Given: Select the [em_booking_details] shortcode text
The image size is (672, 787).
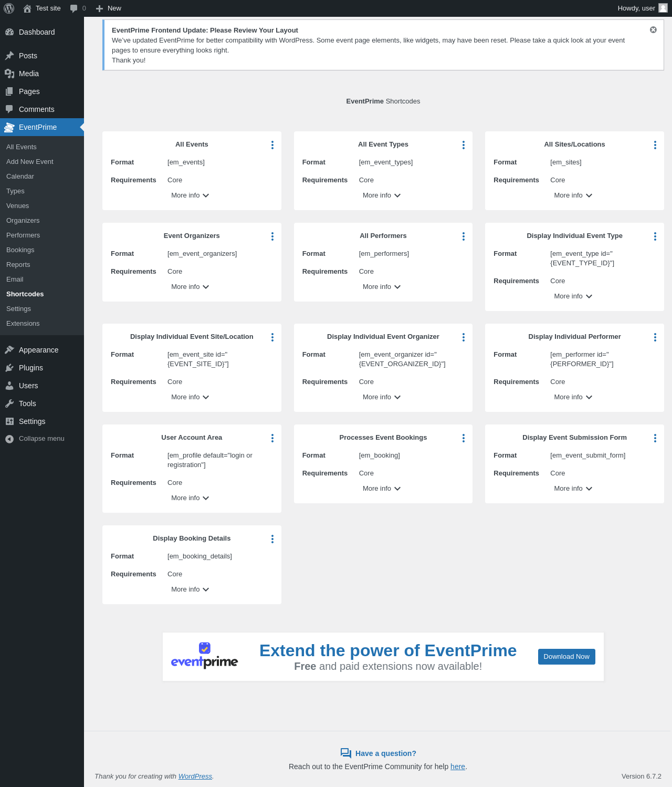Looking at the screenshot, I should click(x=199, y=556).
